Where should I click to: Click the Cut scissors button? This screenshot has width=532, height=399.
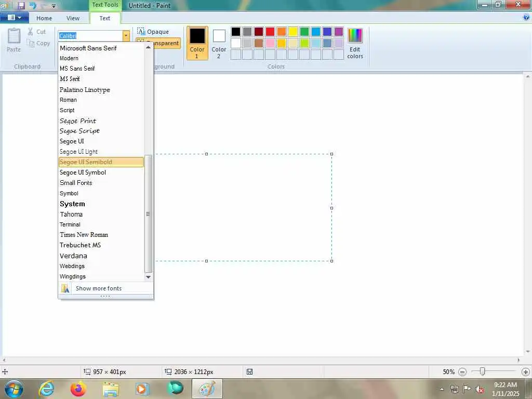click(37, 32)
